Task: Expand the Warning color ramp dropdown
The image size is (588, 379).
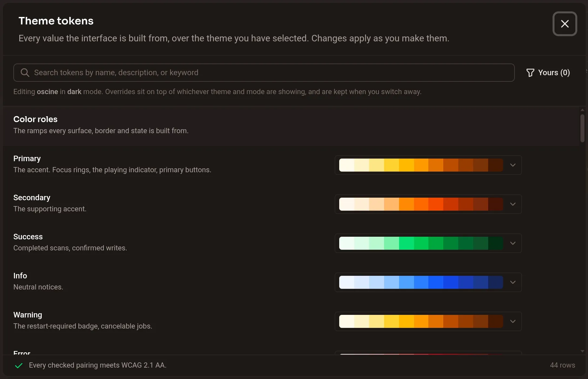Action: (513, 321)
